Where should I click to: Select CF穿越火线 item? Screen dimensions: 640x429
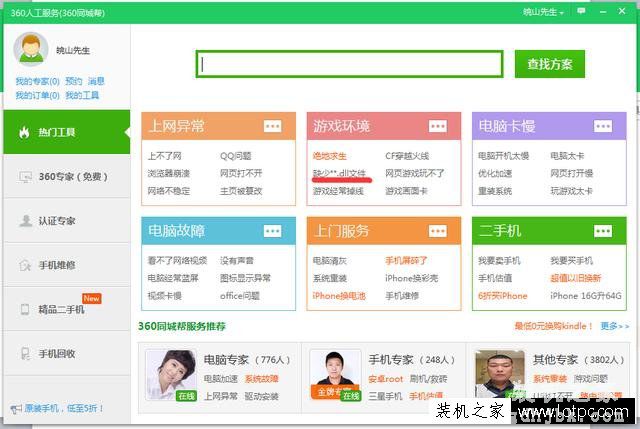coord(407,156)
